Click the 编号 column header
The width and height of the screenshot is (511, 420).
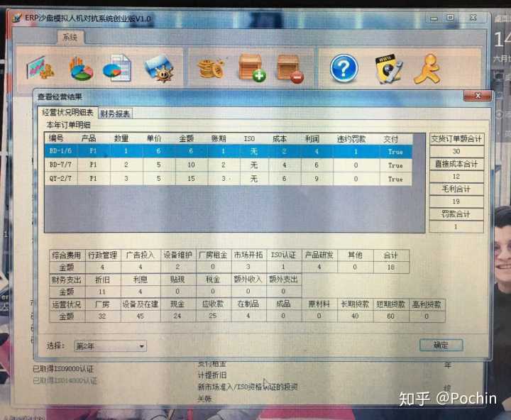coord(56,138)
